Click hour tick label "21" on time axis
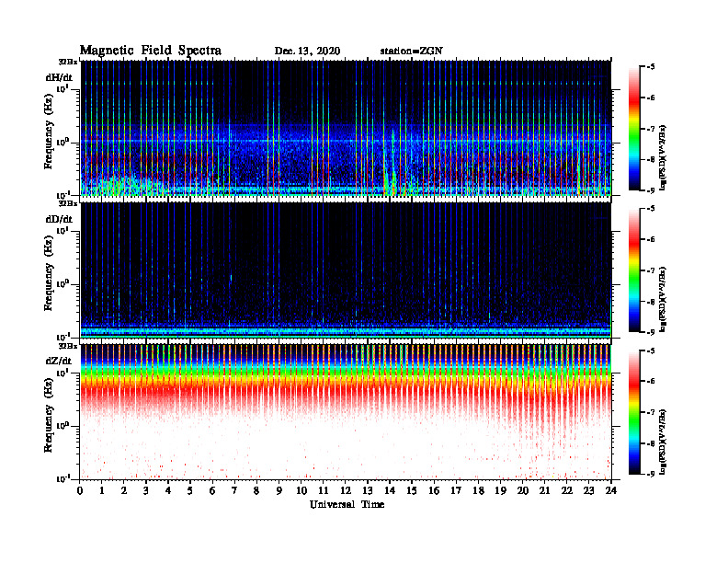Screen dimensions: 728x563 pyautogui.click(x=544, y=491)
